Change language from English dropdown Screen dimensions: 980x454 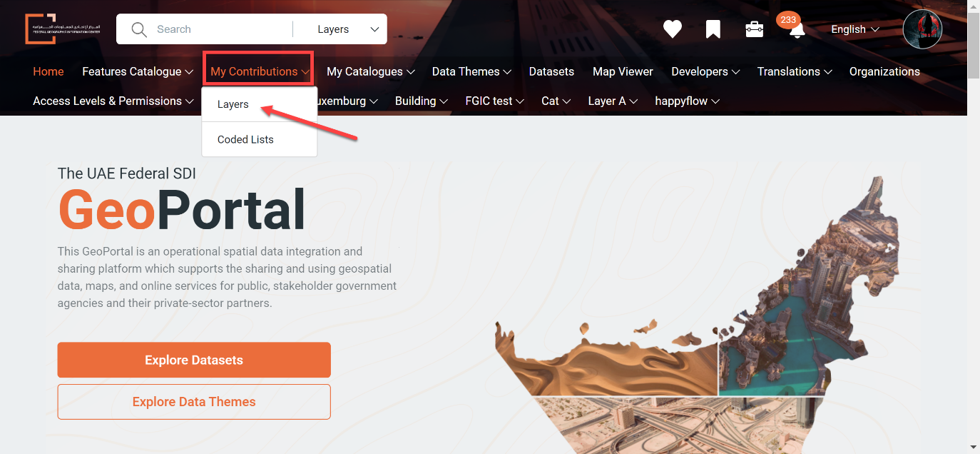(855, 29)
